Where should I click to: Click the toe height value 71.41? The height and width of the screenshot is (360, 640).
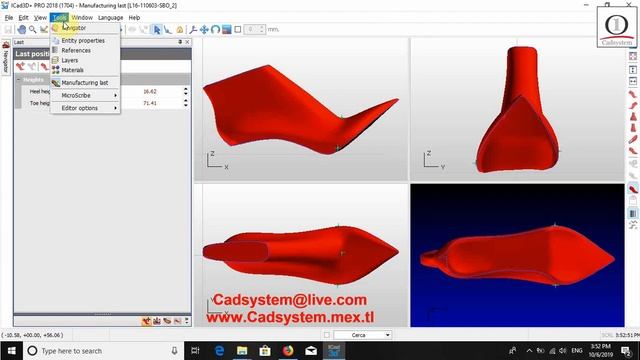(x=150, y=103)
